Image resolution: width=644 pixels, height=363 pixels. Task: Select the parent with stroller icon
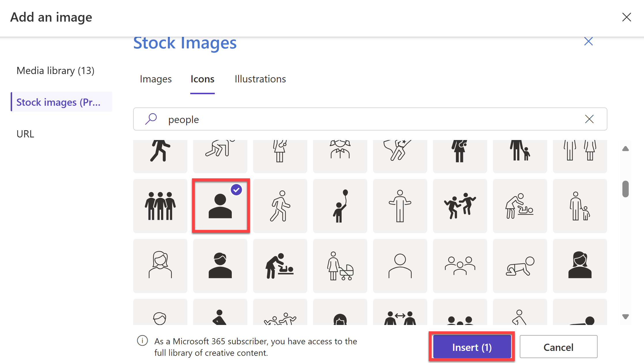[x=340, y=266]
